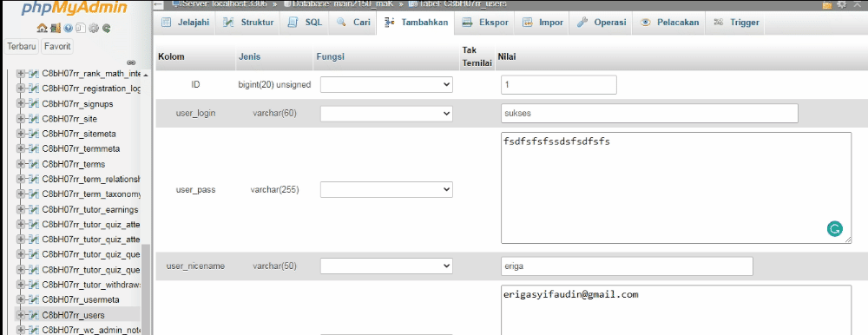Open the gear settings icon top right

(x=842, y=4)
